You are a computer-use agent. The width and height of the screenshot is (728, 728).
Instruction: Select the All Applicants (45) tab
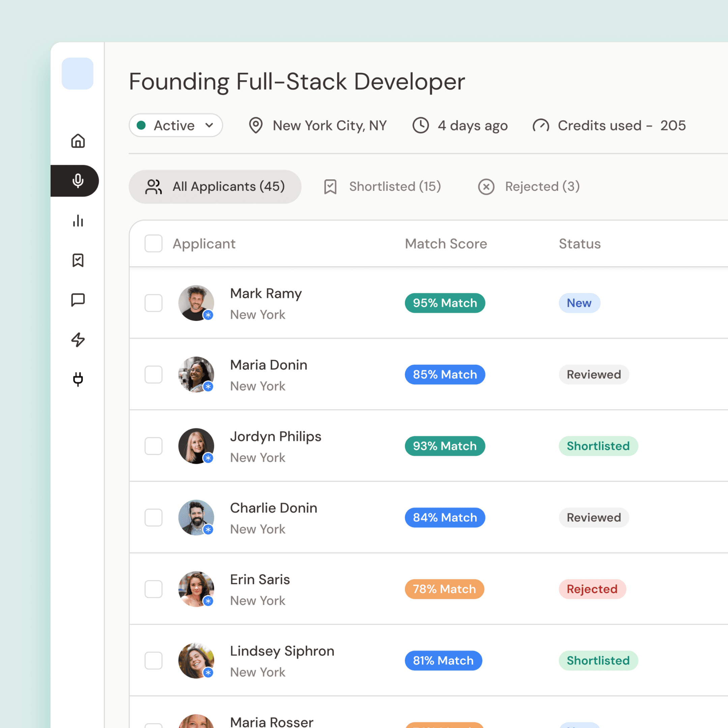click(215, 186)
